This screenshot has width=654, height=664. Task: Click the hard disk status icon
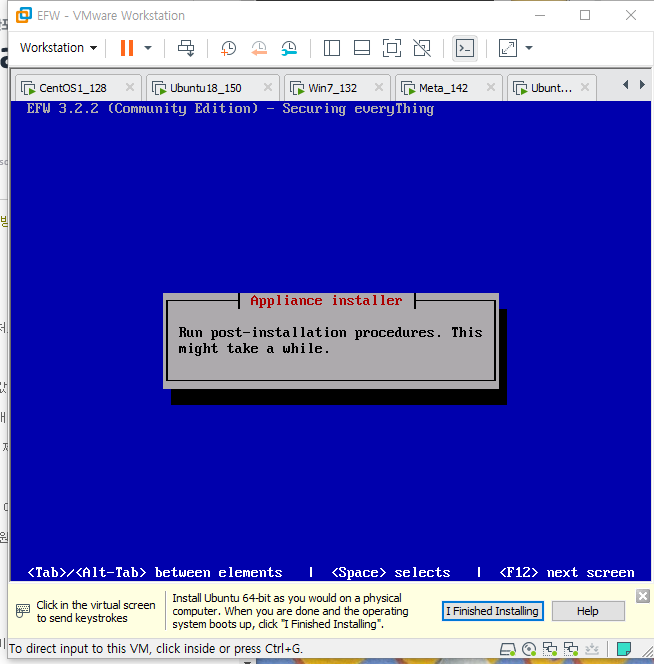(x=507, y=649)
